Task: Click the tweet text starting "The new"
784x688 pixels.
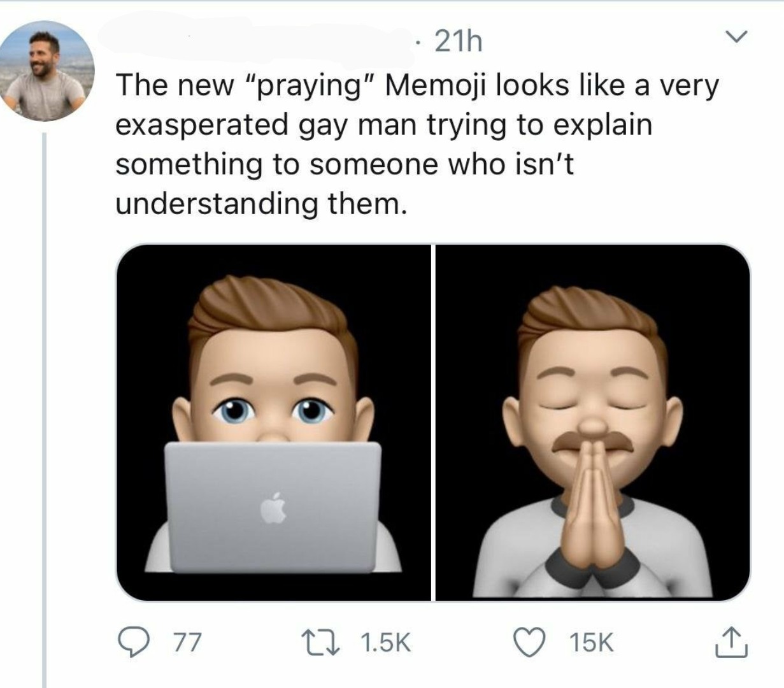Action: pyautogui.click(x=417, y=145)
